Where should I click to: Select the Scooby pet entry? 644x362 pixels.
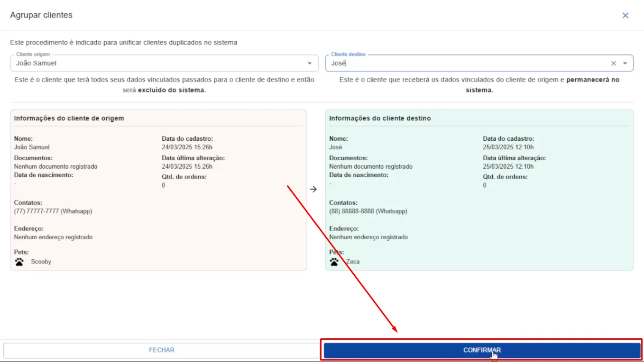[x=41, y=262]
